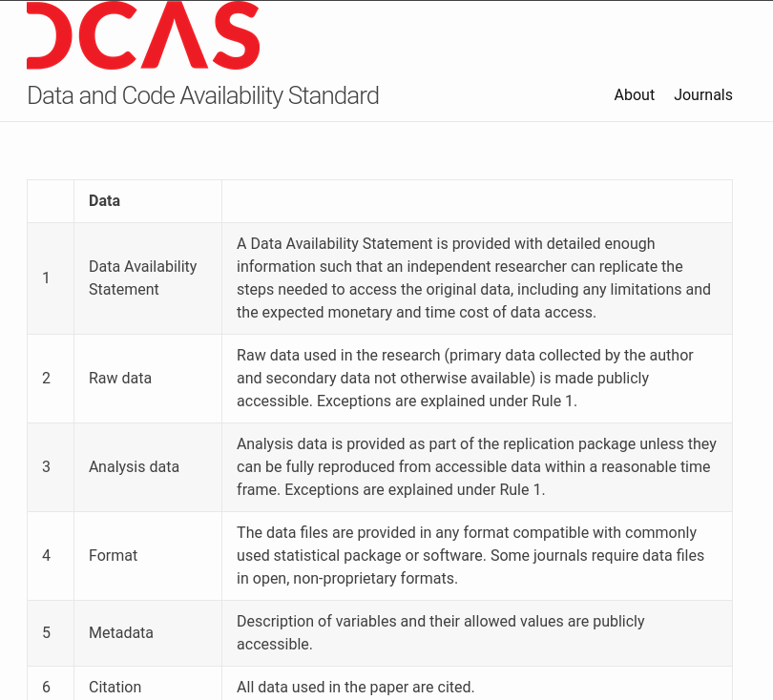Click row number 1 in the table
Image resolution: width=773 pixels, height=700 pixels.
[46, 278]
